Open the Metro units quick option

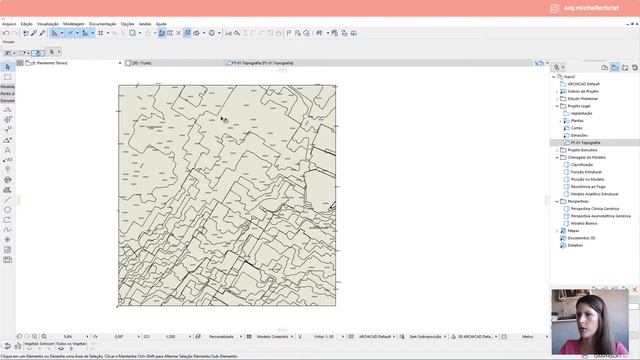pos(527,337)
